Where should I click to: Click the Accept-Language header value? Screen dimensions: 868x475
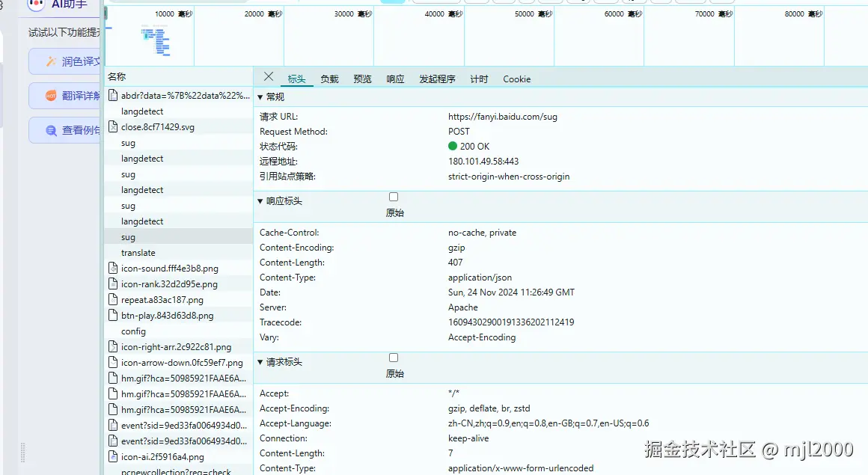tap(548, 423)
